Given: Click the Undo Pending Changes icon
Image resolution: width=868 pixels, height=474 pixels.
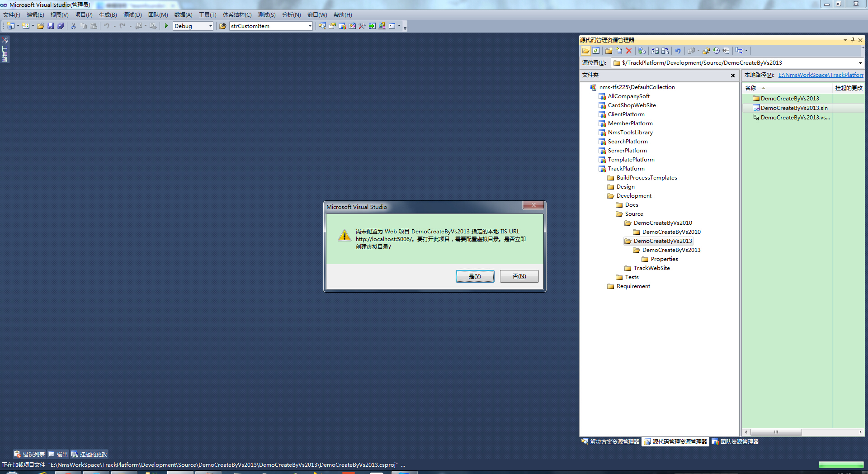Looking at the screenshot, I should click(x=678, y=51).
